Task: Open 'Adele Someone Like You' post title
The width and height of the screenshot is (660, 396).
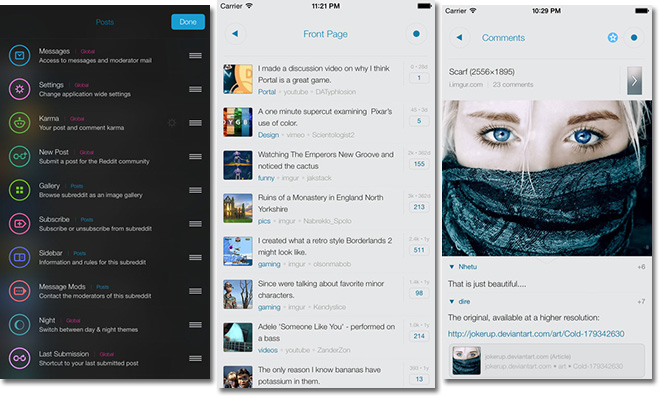Action: pos(326,332)
